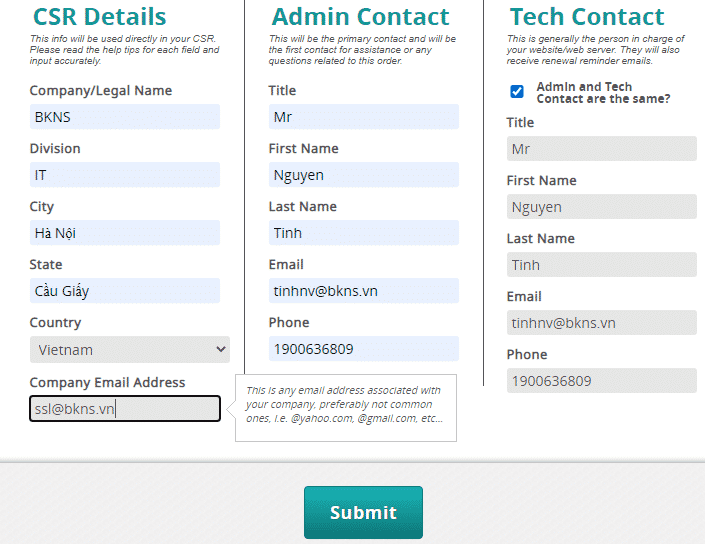705x544 pixels.
Task: Click the Submit button
Action: (363, 512)
